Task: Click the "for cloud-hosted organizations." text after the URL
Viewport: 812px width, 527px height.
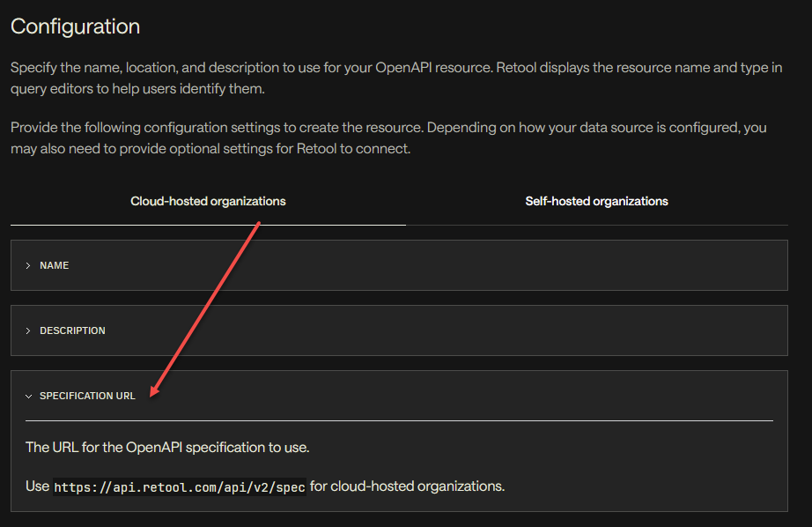Action: pyautogui.click(x=407, y=486)
